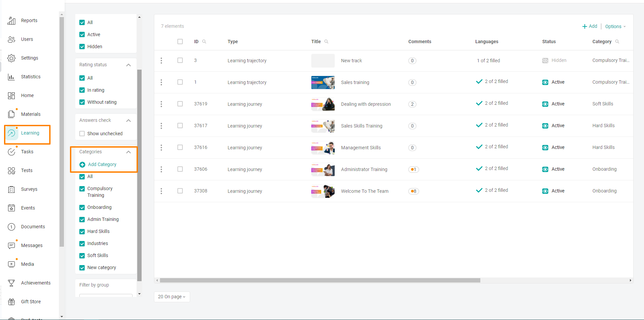Uncheck the Hidden status filter
Viewport: 644px width, 320px height.
point(82,47)
